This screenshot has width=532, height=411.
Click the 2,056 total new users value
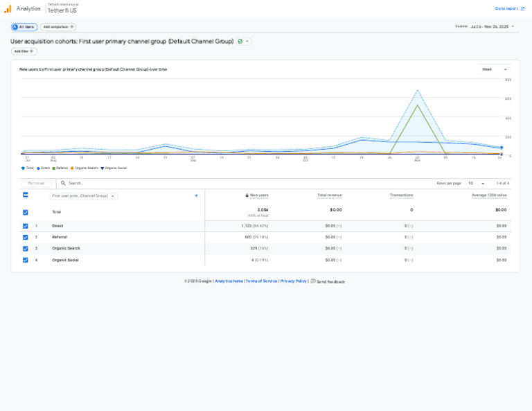[263, 210]
